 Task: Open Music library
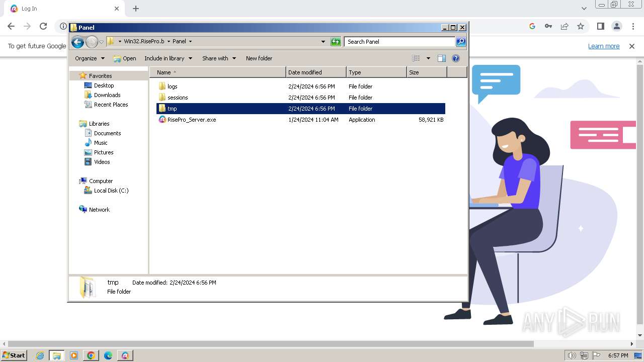pos(101,143)
